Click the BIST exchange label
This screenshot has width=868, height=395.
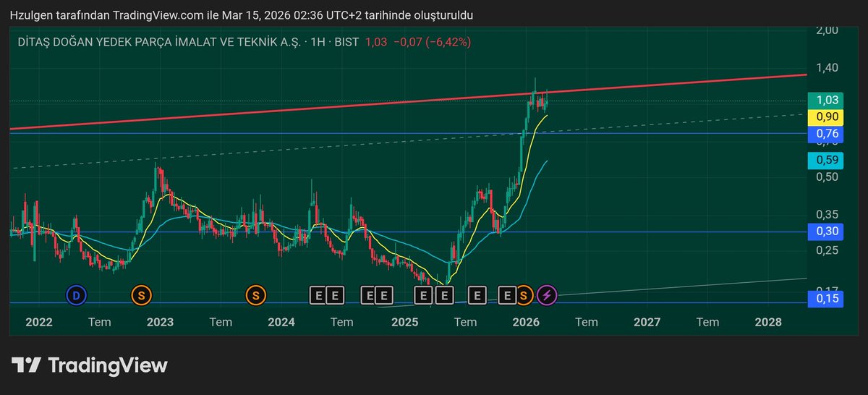pos(346,43)
